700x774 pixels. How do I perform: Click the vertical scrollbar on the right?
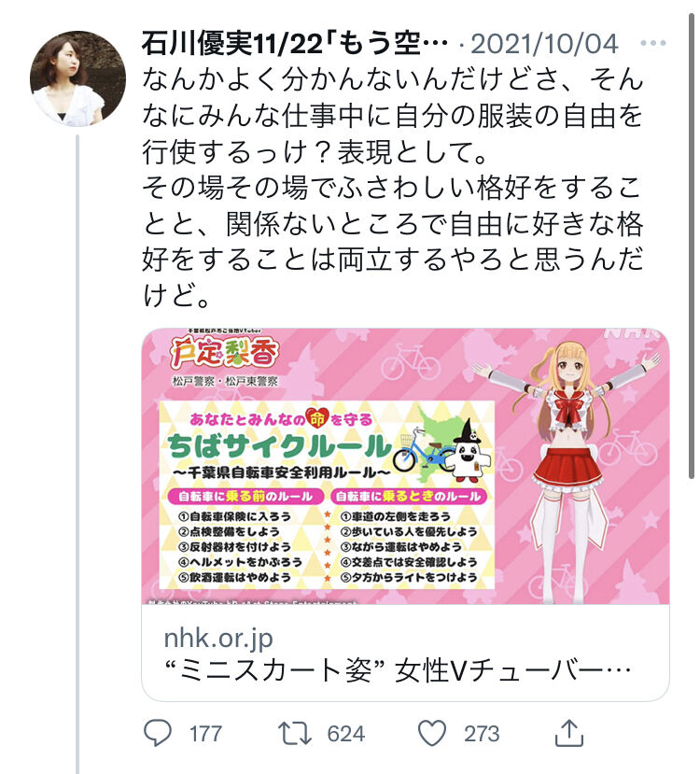point(692,246)
